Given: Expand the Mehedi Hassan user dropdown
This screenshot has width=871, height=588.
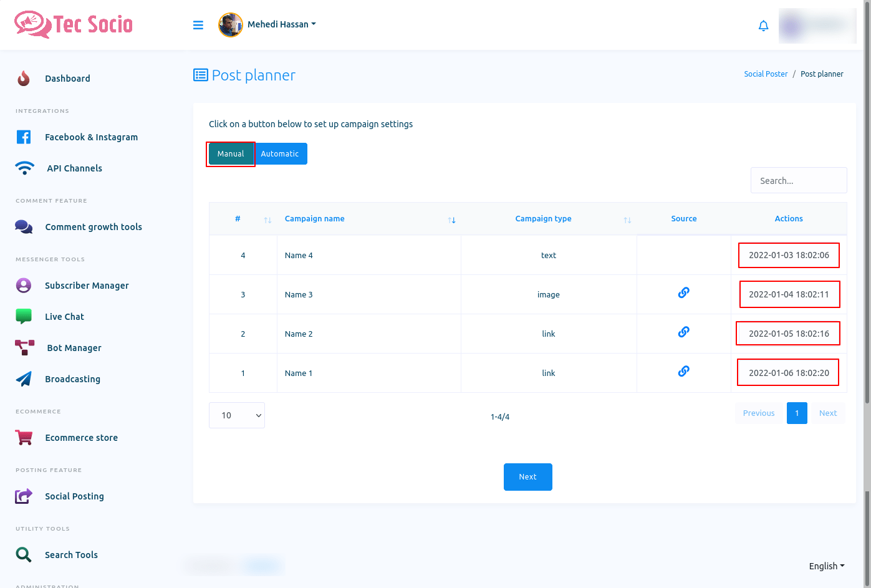Looking at the screenshot, I should [281, 24].
